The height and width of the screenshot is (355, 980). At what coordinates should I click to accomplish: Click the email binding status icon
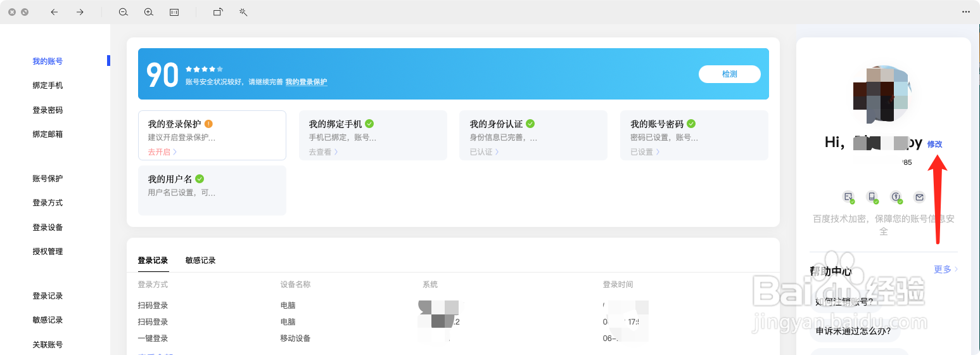pos(919,197)
